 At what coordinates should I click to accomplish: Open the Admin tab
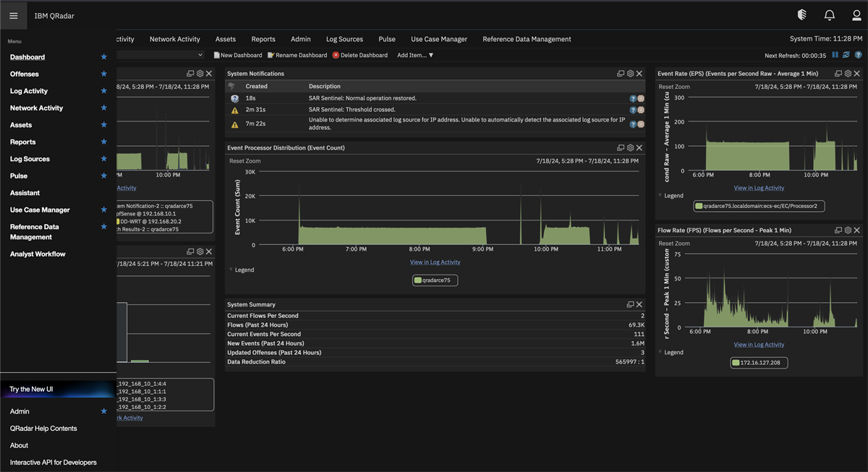coord(301,39)
